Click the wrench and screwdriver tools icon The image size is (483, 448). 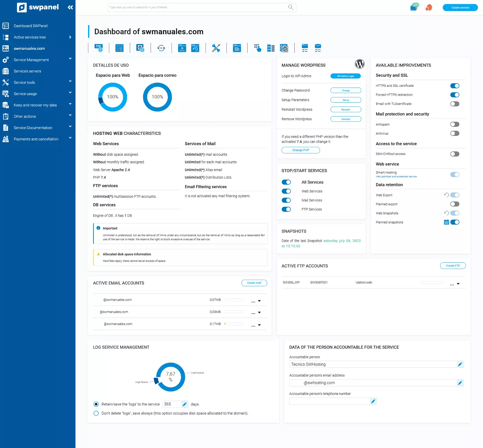[x=216, y=48]
